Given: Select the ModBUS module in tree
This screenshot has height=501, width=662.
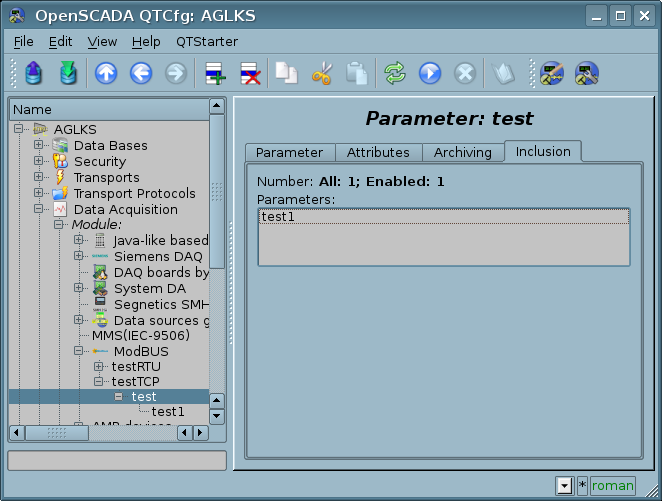Looking at the screenshot, I should (140, 352).
